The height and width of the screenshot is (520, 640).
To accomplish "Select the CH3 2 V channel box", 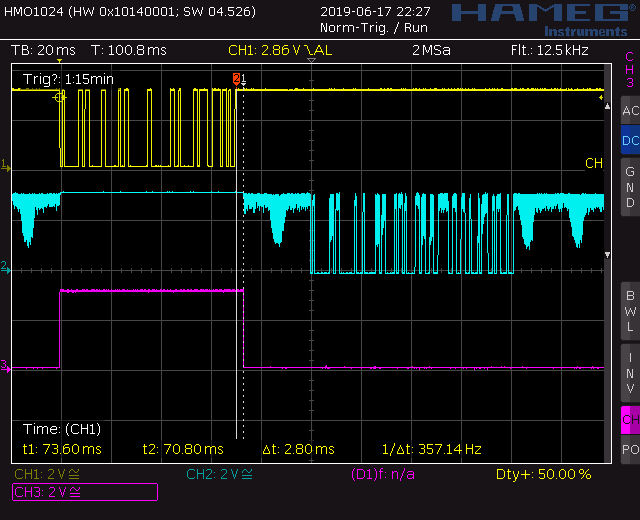I will tap(85, 491).
